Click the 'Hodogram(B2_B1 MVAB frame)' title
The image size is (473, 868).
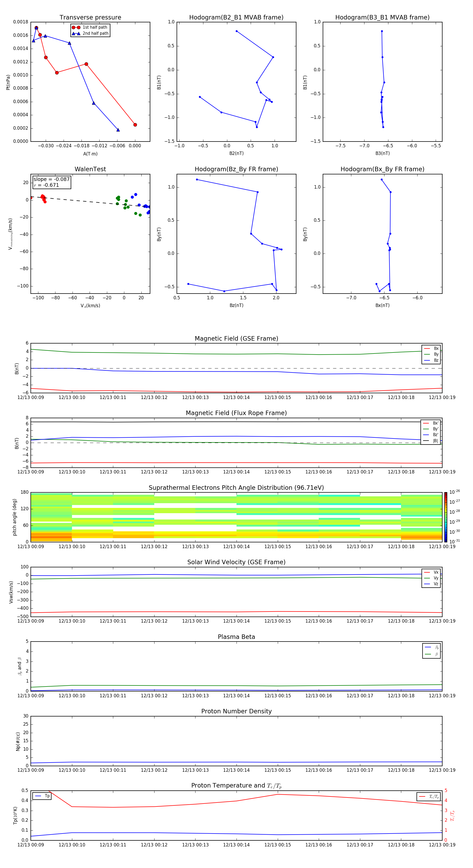point(236,17)
